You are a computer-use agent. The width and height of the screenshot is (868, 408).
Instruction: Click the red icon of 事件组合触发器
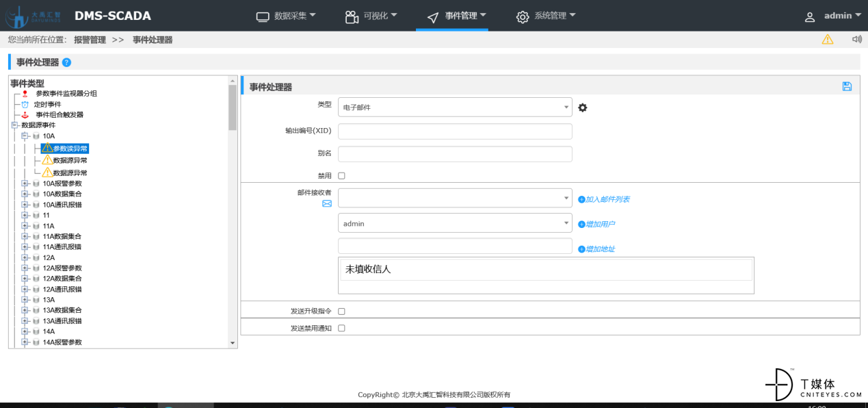click(25, 115)
